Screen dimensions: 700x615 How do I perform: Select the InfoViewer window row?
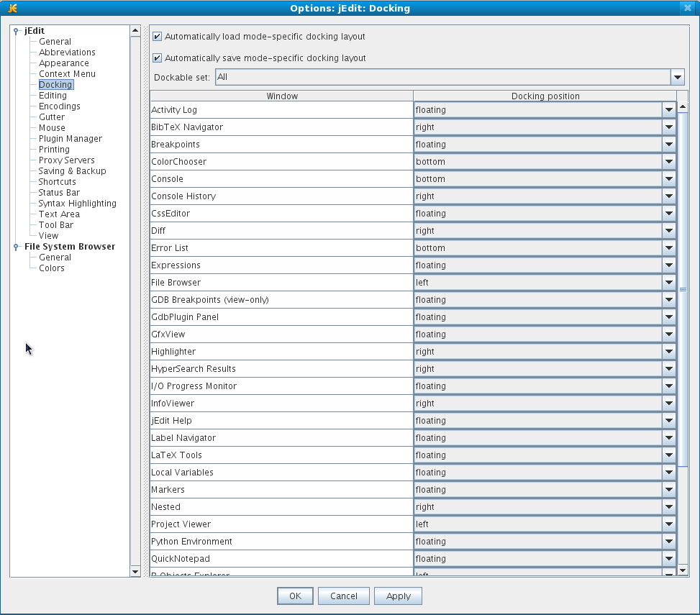pyautogui.click(x=282, y=404)
